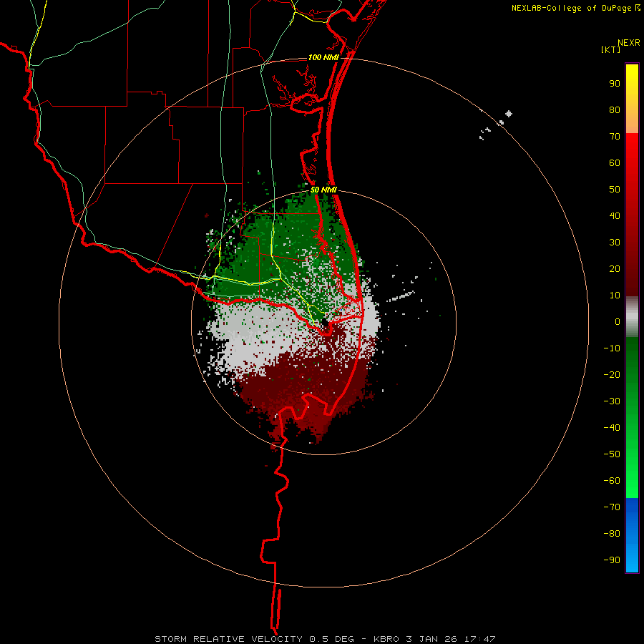The width and height of the screenshot is (644, 644).
Task: Click the black radar site marker at center
Action: point(324,323)
